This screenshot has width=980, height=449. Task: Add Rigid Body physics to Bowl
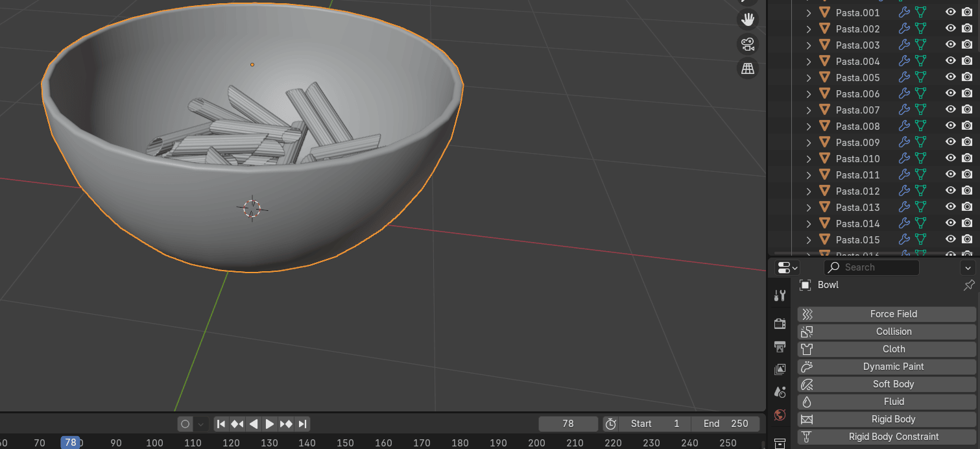[x=886, y=419]
